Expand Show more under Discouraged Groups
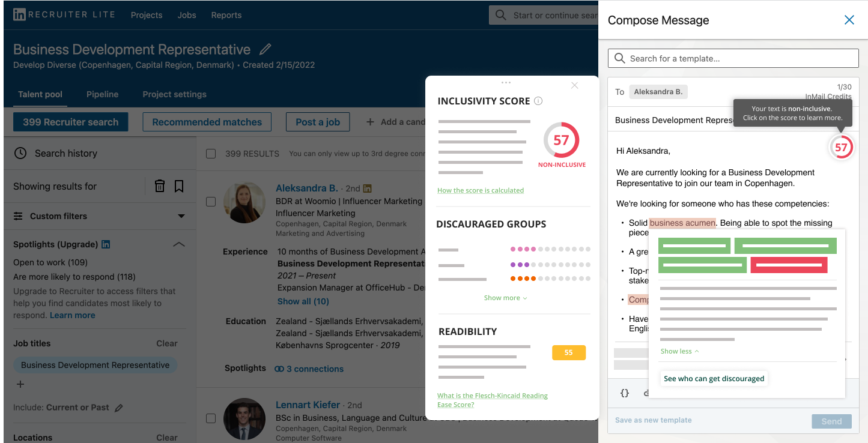Screen dimensions: 868x443 (505, 298)
